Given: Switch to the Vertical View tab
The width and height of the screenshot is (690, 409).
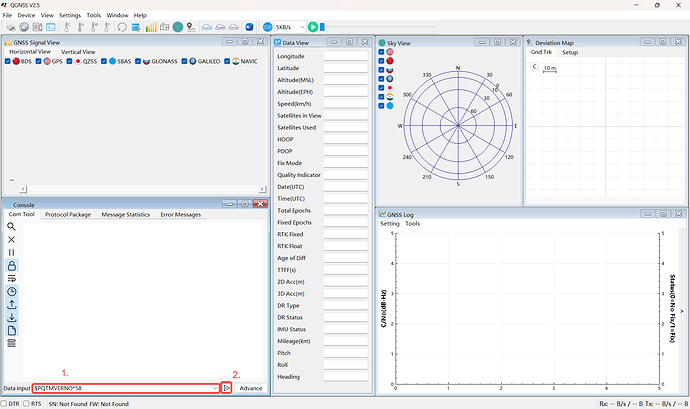Looking at the screenshot, I should click(x=78, y=52).
